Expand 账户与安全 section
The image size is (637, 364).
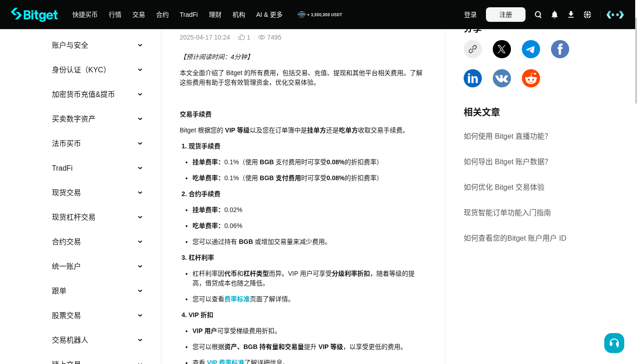pyautogui.click(x=97, y=45)
